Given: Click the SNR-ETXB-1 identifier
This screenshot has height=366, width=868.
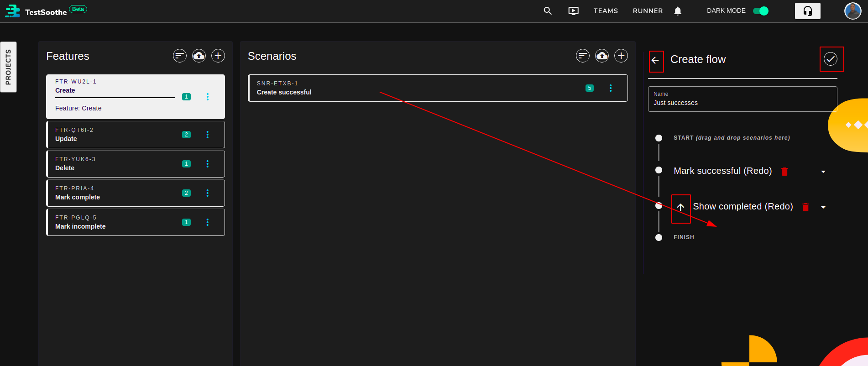Looking at the screenshot, I should [x=277, y=84].
